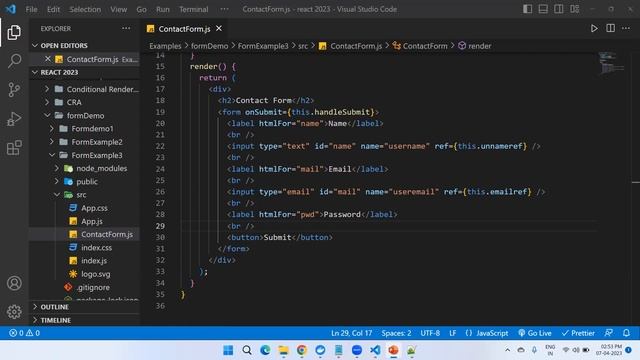The width and height of the screenshot is (640, 360).
Task: Open the Search view in activity bar
Action: (14, 61)
